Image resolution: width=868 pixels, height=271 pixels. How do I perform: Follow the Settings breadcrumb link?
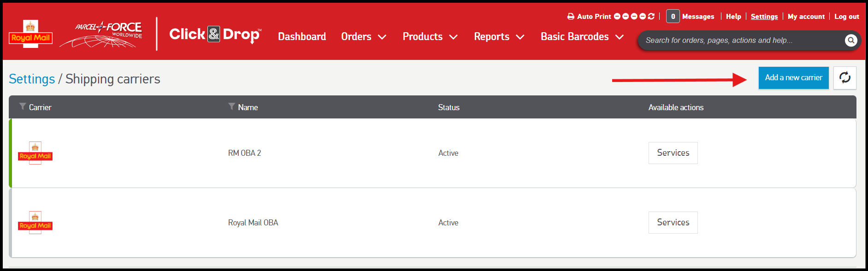[x=32, y=79]
